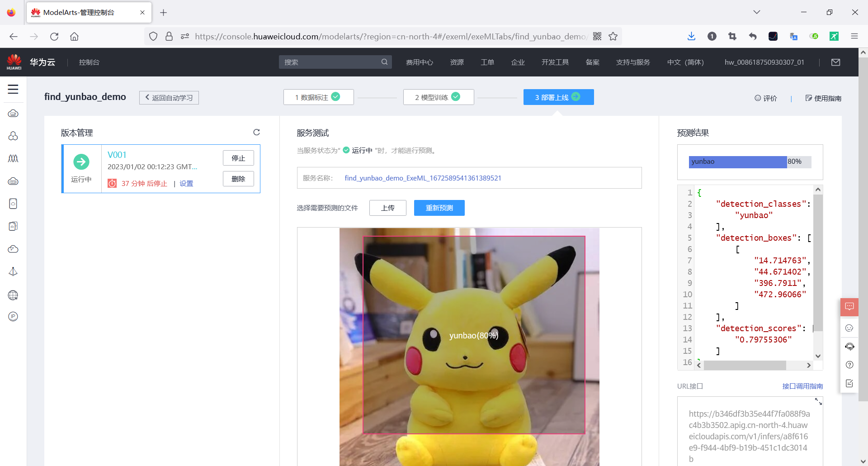Image resolution: width=868 pixels, height=466 pixels.
Task: Select the IP icon in the left sidebar
Action: point(13,316)
